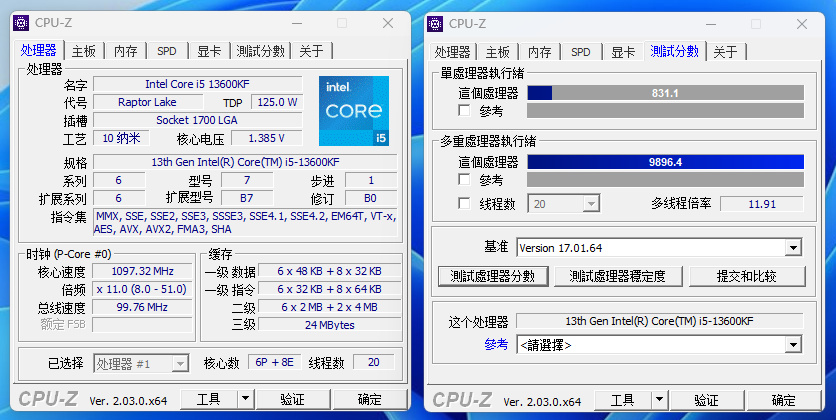Click the 代号 value Raptor Lake
Viewport: 836px width, 420px height.
(x=148, y=102)
